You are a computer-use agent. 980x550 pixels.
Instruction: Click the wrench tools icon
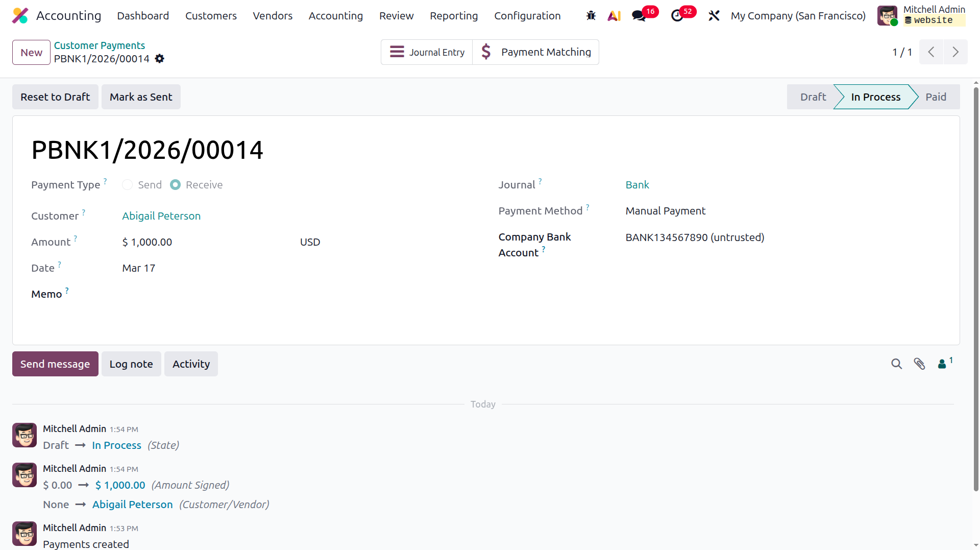[x=714, y=16]
